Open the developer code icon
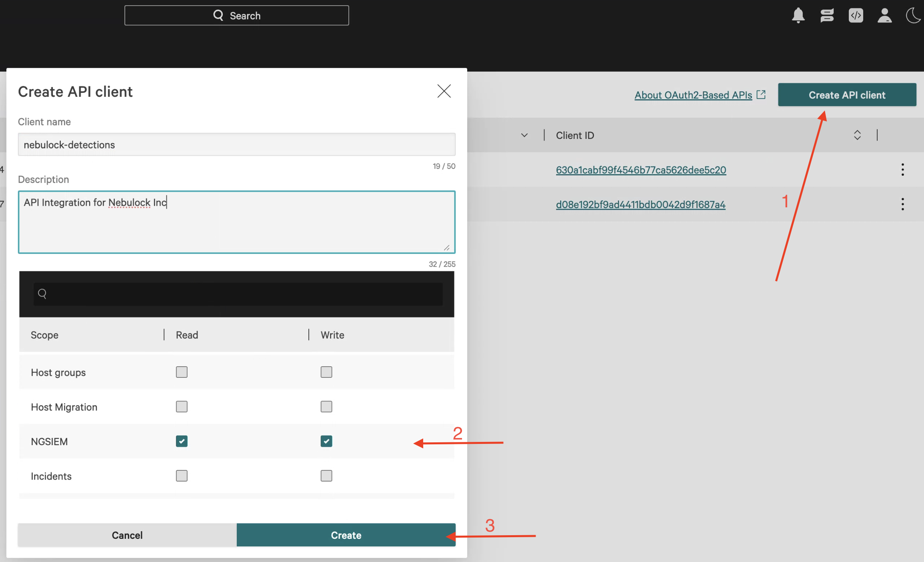Screen dimensions: 924x562 (856, 16)
